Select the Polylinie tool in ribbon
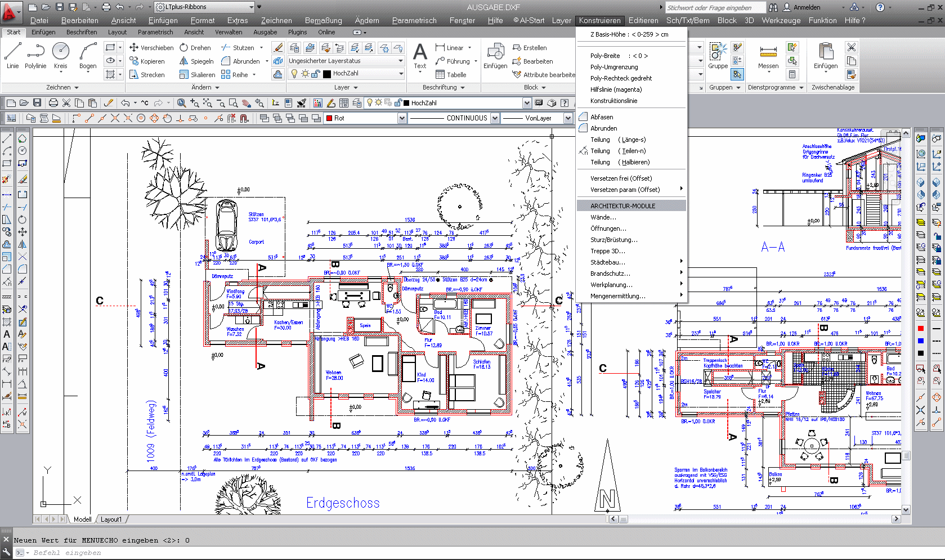The width and height of the screenshot is (945, 560). 35,56
